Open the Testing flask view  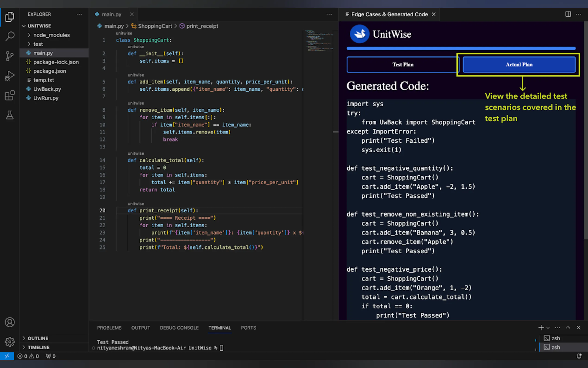coord(10,115)
